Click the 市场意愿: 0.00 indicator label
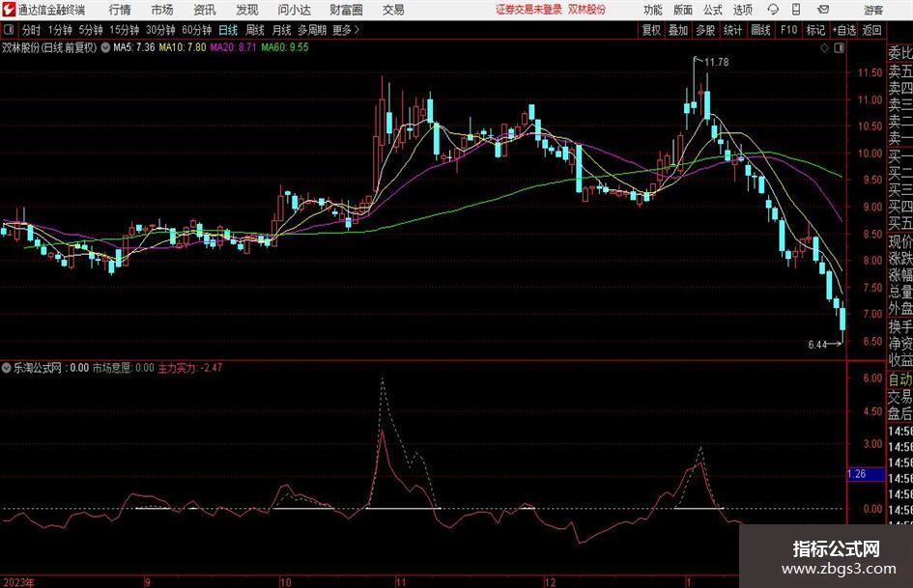The width and height of the screenshot is (913, 588). (x=124, y=367)
